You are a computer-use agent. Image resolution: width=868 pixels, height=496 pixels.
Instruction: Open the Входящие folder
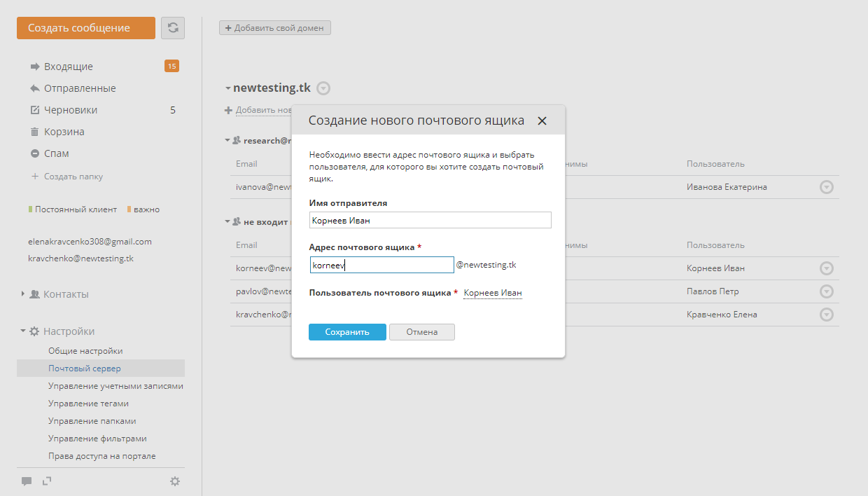[x=68, y=67]
